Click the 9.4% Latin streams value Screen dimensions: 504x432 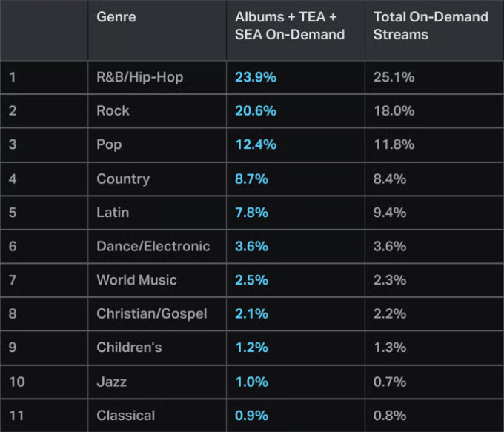[x=390, y=213]
